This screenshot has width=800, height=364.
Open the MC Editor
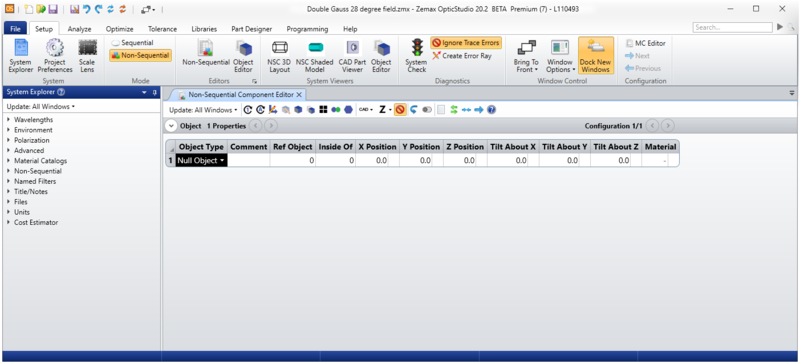pos(645,43)
